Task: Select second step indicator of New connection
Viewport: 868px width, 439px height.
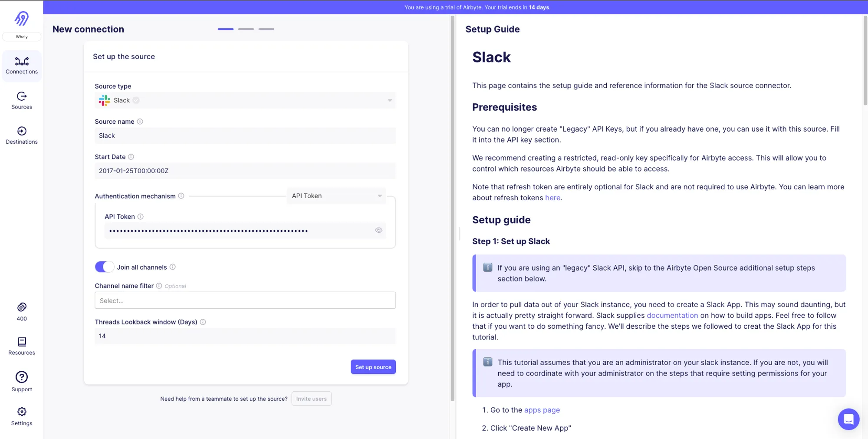Action: coord(246,29)
